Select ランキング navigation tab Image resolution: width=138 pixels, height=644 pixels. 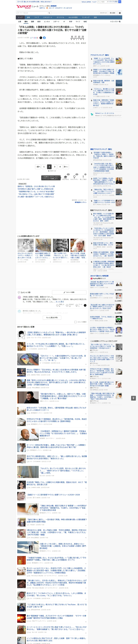[86, 17]
